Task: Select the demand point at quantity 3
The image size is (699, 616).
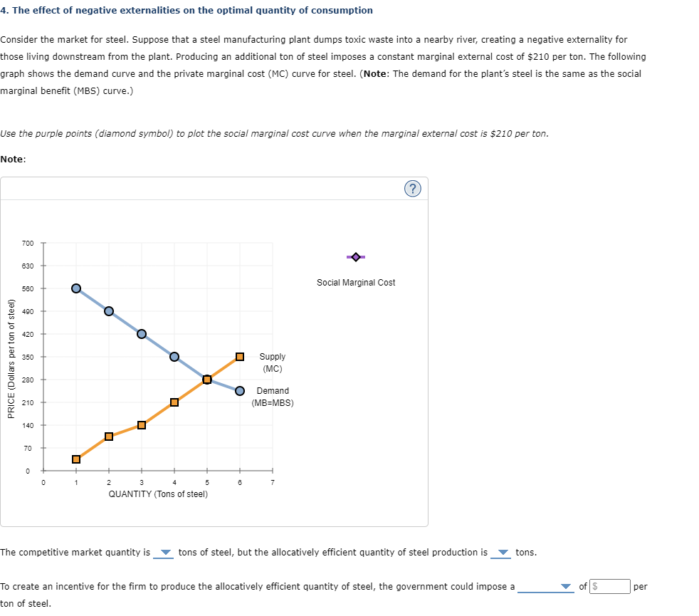Action: pos(141,334)
